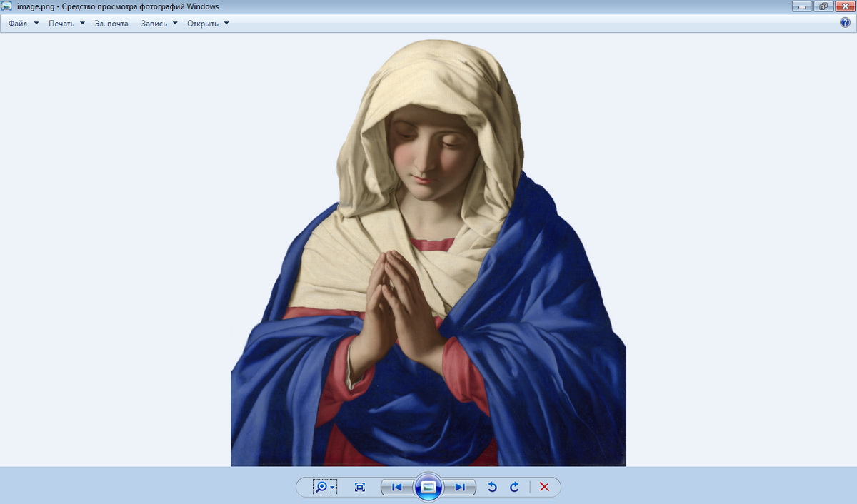Go to the previous photo

click(396, 487)
